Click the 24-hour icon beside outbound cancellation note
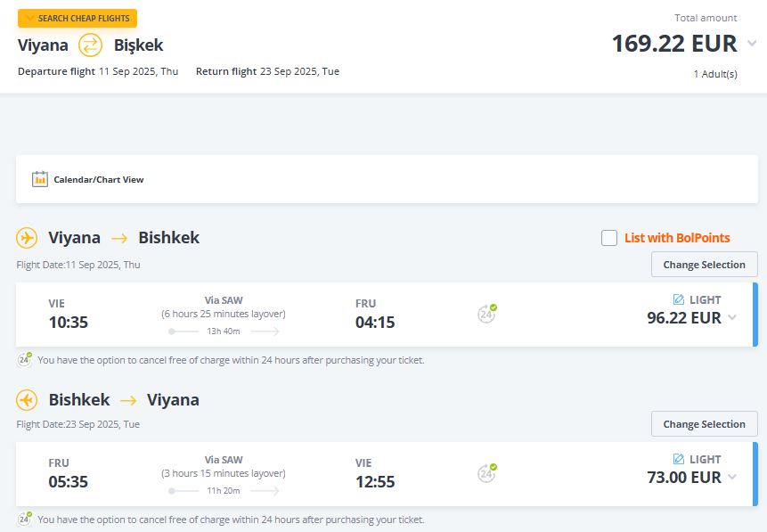The height and width of the screenshot is (532, 767). [x=25, y=360]
